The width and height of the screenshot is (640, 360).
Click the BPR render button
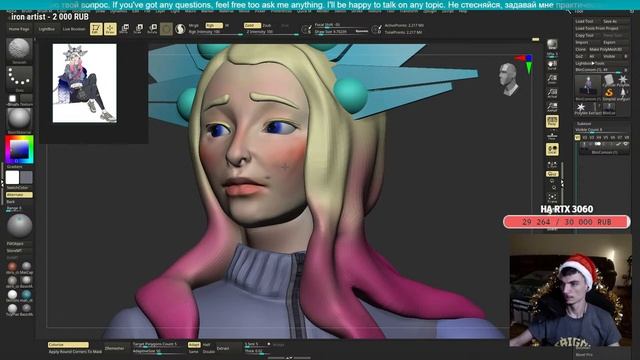pyautogui.click(x=552, y=45)
